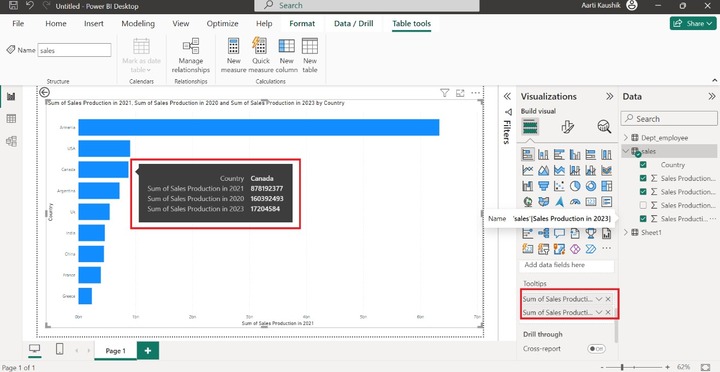Choose the Clustered column chart visual
Viewport: 720px width, 372px height.
coord(575,154)
